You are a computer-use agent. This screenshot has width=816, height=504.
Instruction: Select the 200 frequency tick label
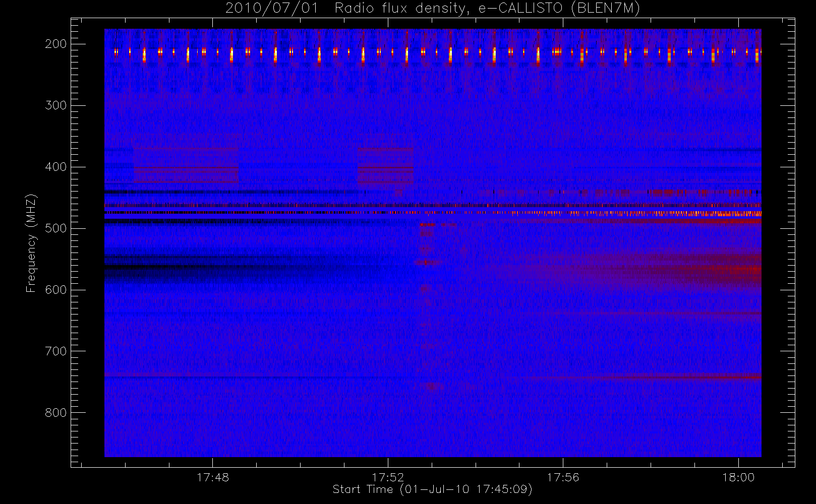[56, 44]
